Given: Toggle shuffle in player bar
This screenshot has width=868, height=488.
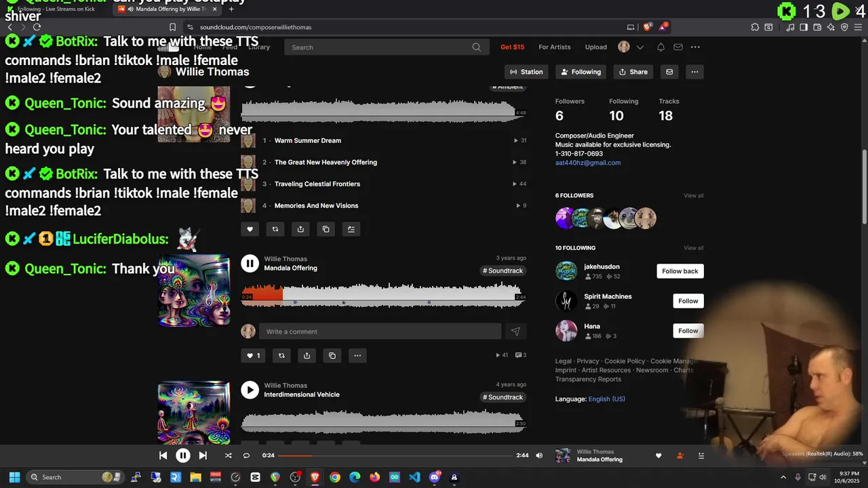Looking at the screenshot, I should pyautogui.click(x=228, y=455).
